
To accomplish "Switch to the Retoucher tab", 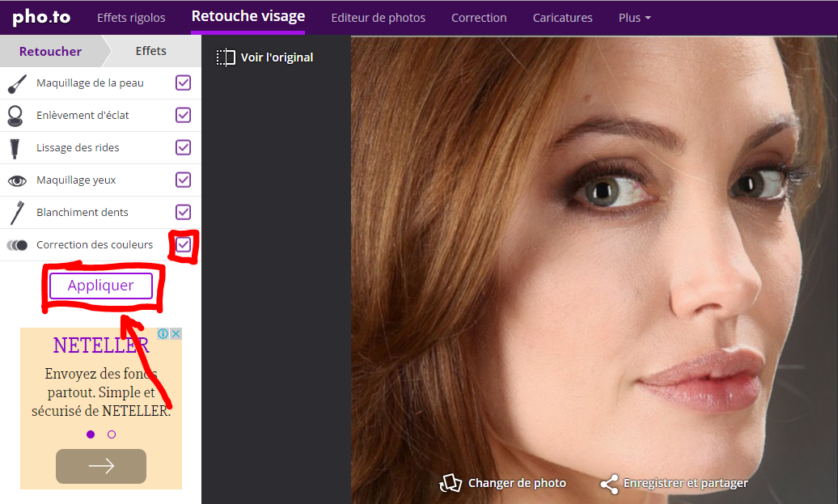I will coord(50,51).
